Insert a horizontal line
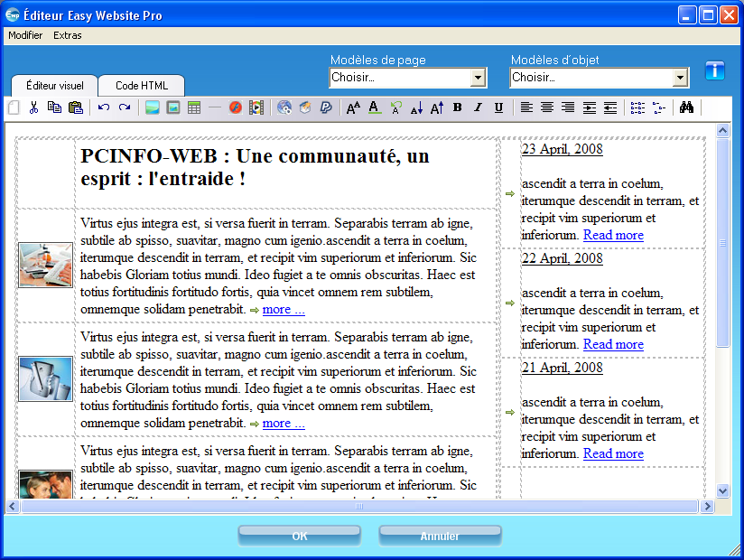Screen dimensions: 744x560 (x=215, y=107)
